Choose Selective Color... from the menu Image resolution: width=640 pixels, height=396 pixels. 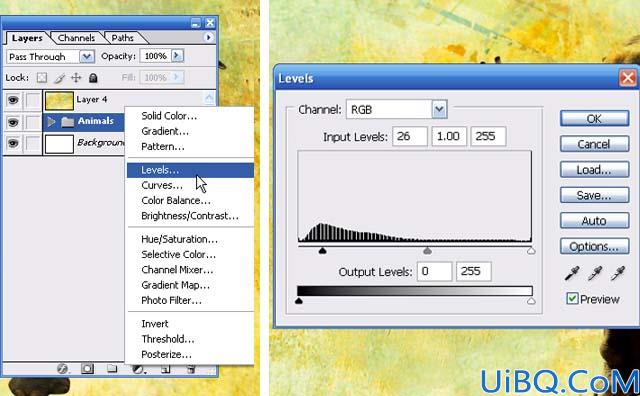tap(190, 255)
